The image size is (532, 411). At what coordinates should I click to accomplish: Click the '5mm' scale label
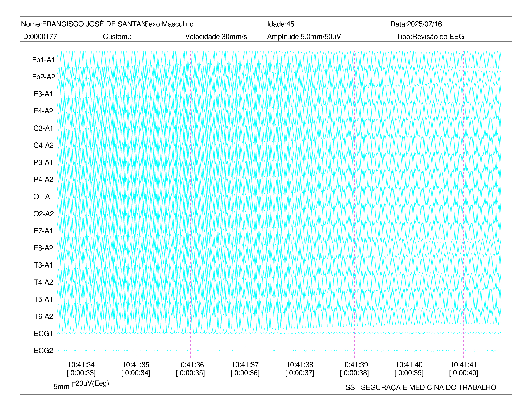pyautogui.click(x=61, y=387)
